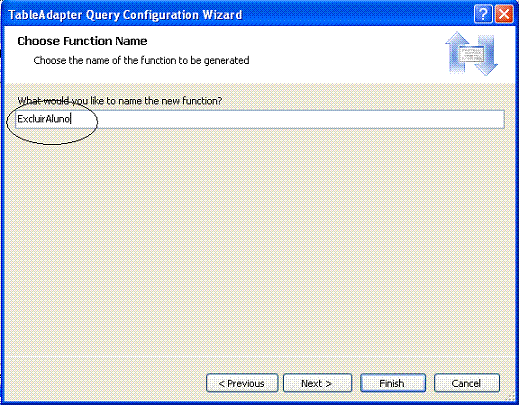This screenshot has height=405, width=519.
Task: Go back with the Previous button
Action: (x=242, y=383)
